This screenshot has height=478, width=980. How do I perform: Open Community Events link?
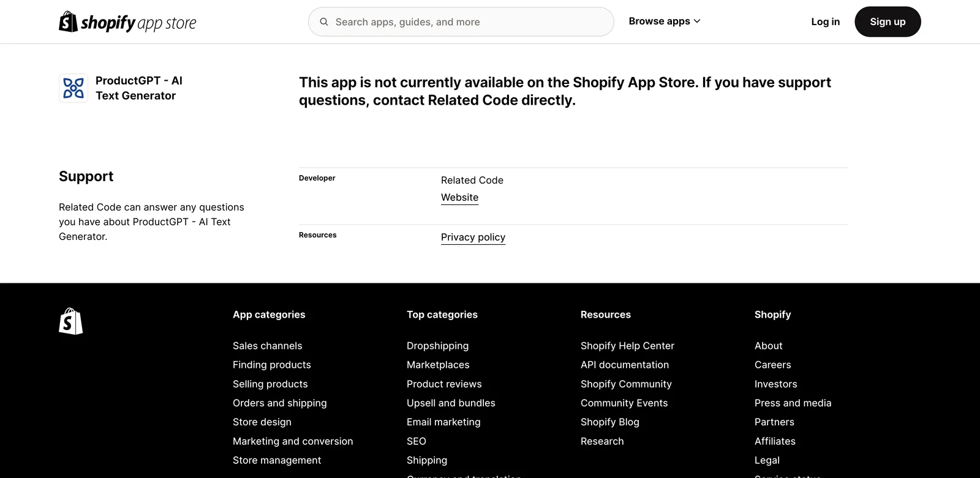pos(624,403)
